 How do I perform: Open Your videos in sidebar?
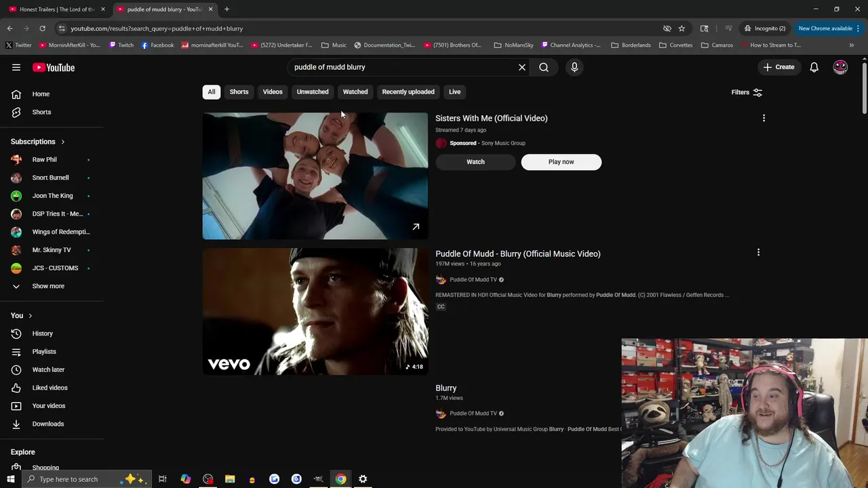49,406
